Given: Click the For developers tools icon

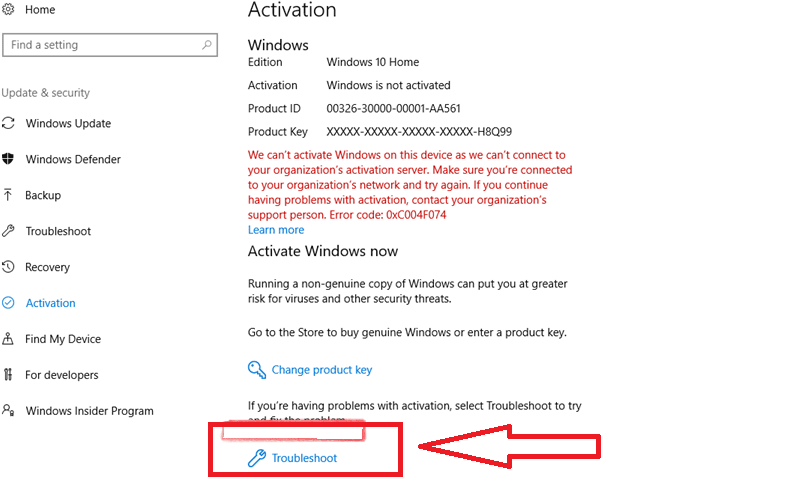Looking at the screenshot, I should click(8, 375).
